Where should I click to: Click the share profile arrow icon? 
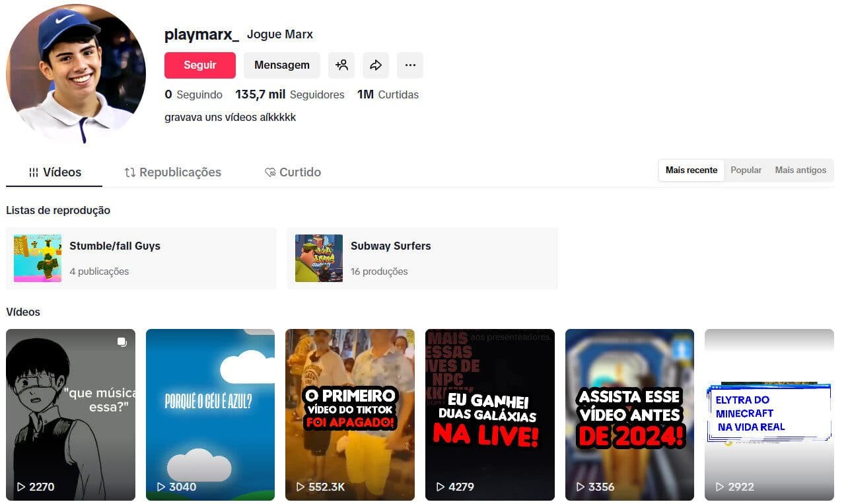[376, 65]
